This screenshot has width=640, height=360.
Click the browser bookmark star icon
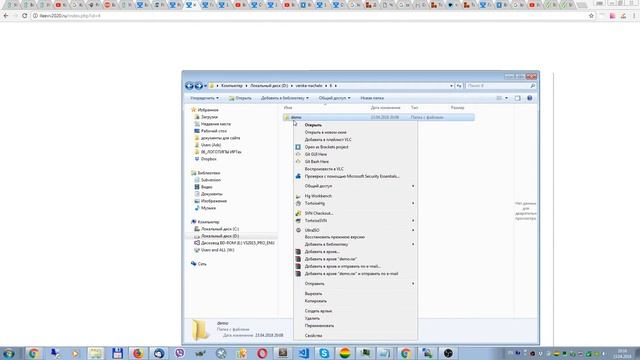coord(591,16)
